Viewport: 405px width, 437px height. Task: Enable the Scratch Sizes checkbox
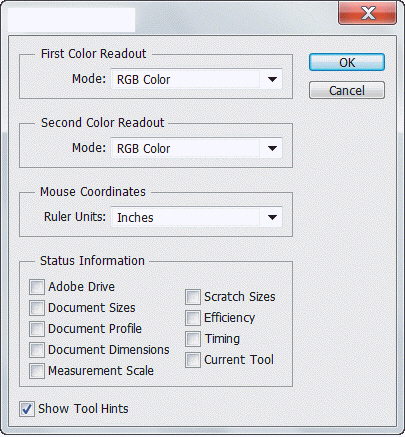[x=193, y=297]
